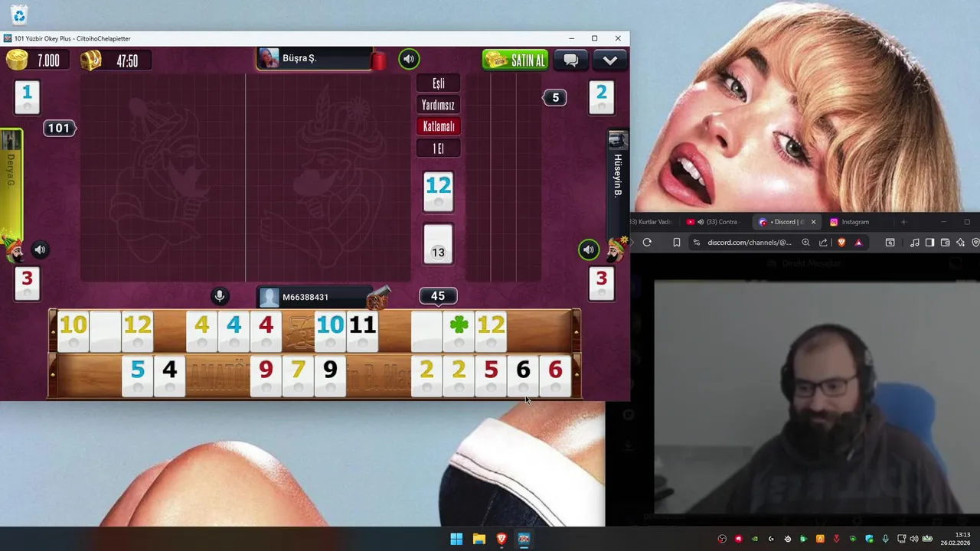Click the gold coins icon showing 7.000
Viewport: 980px width, 551px height.
(17, 60)
